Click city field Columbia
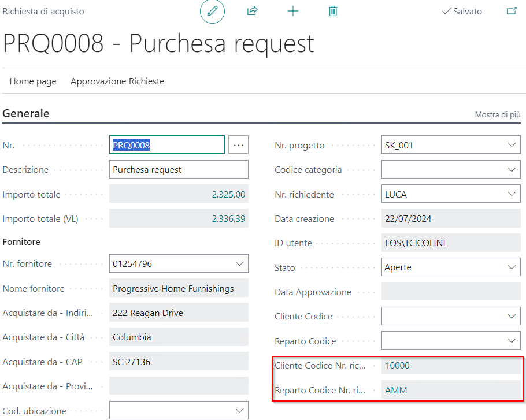 pyautogui.click(x=179, y=337)
